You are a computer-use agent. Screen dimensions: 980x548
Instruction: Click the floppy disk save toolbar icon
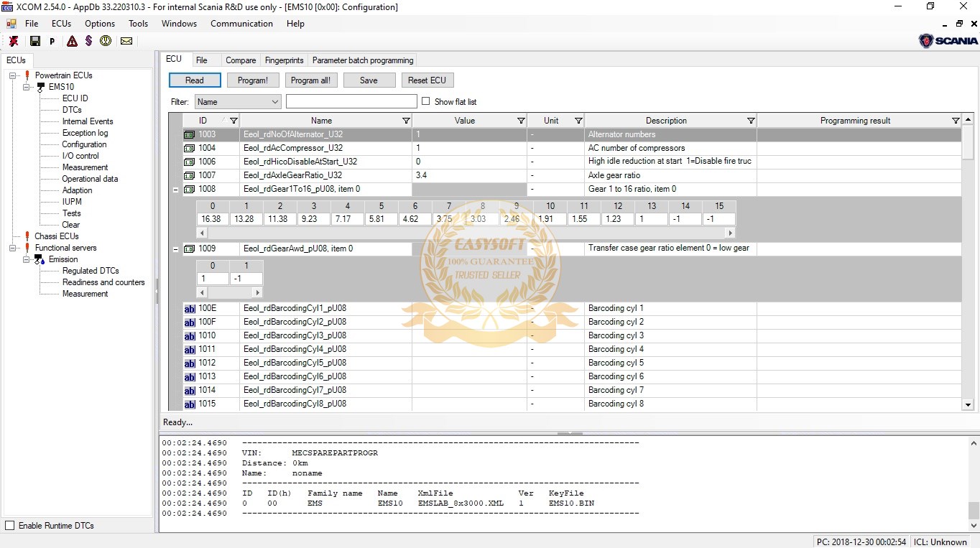point(34,41)
